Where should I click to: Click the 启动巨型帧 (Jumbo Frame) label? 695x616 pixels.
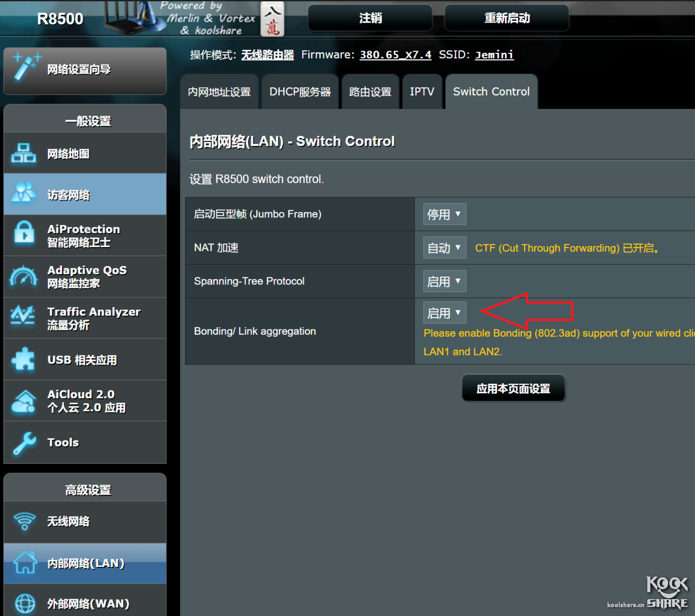tap(258, 214)
